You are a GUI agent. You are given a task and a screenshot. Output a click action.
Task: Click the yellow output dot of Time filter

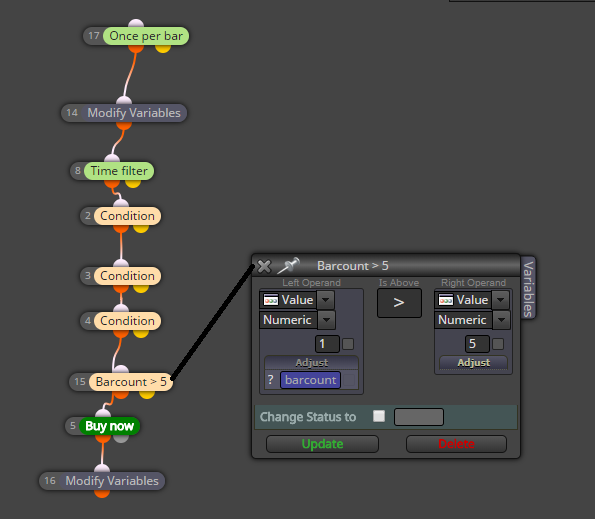coord(133,184)
